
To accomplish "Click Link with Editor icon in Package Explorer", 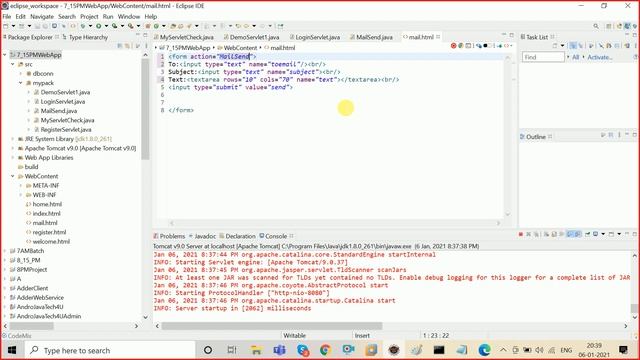I will (128, 46).
